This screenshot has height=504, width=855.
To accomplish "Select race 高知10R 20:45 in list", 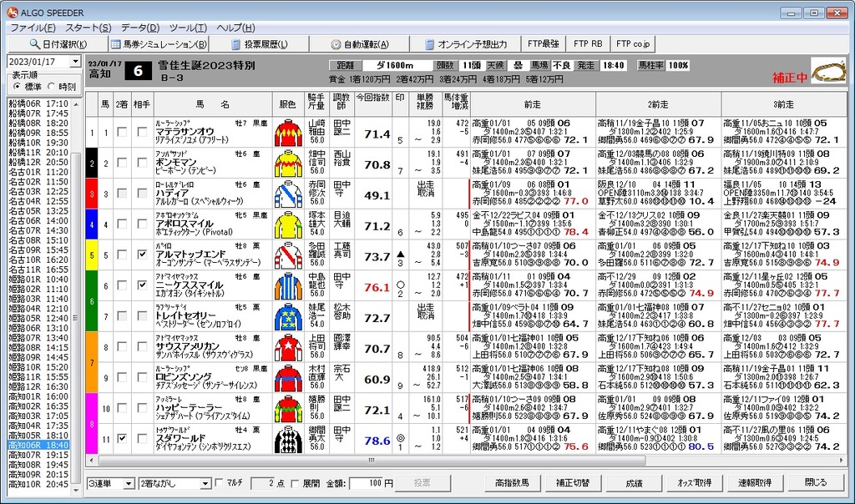I will (38, 484).
